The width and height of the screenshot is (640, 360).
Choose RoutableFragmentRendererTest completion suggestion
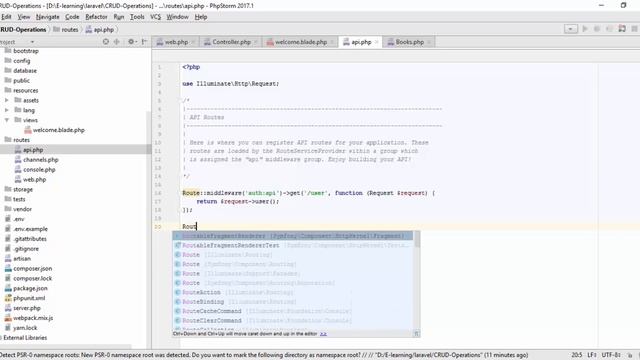pyautogui.click(x=293, y=245)
